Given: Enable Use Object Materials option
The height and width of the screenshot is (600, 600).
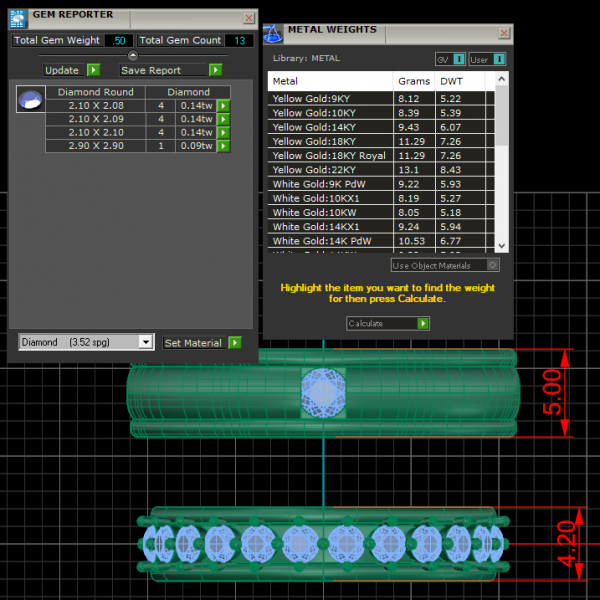Looking at the screenshot, I should (492, 265).
